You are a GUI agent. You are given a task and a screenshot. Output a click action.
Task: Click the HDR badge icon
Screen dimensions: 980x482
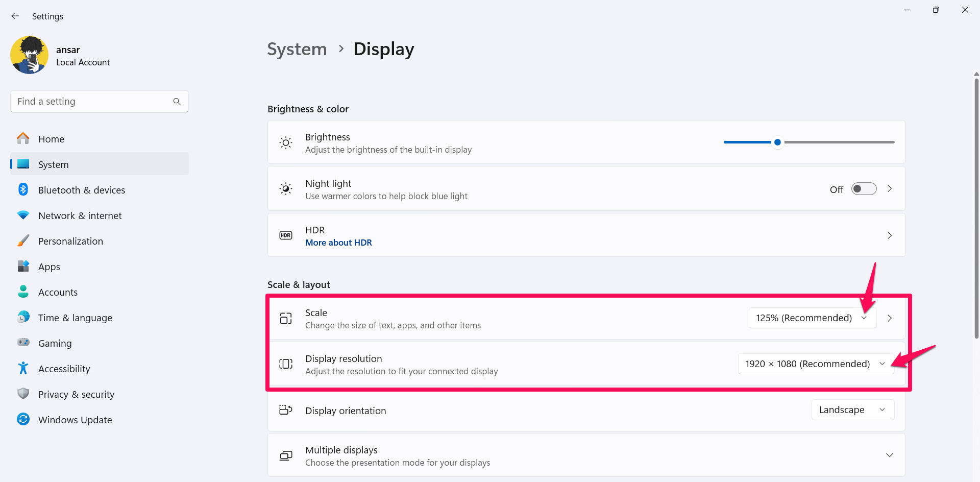point(286,235)
